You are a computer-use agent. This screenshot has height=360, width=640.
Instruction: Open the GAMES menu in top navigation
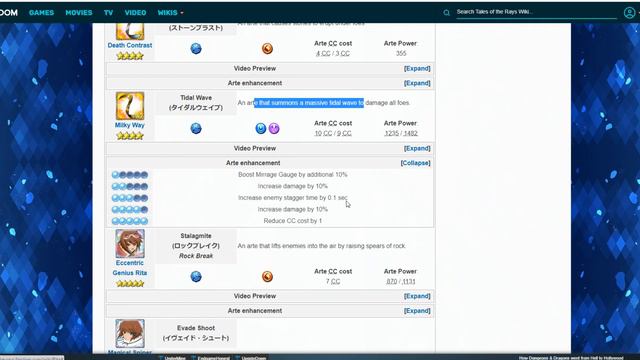click(x=41, y=13)
